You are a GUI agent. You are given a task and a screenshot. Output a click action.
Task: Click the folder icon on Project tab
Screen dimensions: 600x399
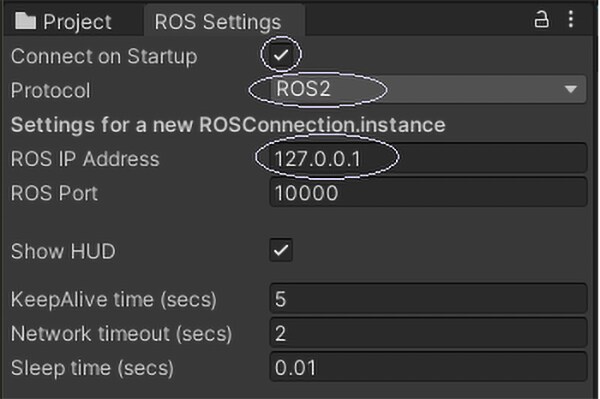click(x=25, y=21)
